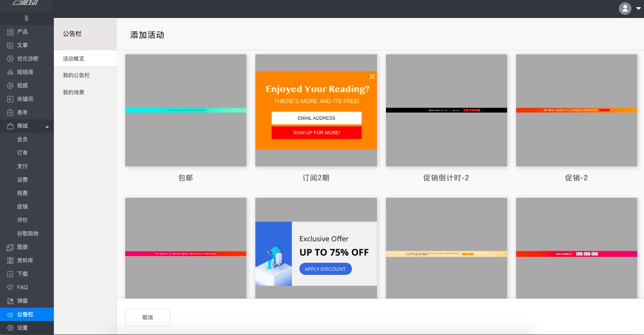644x335 pixels.
Task: Open the account avatar dropdown
Action: [625, 9]
